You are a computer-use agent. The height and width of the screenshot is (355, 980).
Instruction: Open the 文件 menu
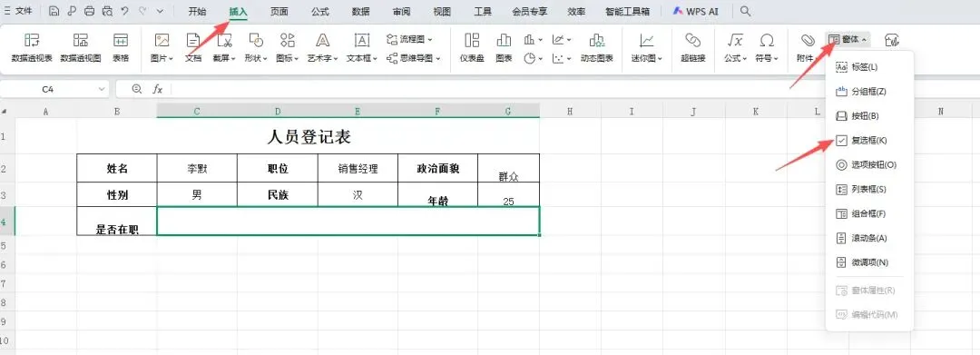19,11
